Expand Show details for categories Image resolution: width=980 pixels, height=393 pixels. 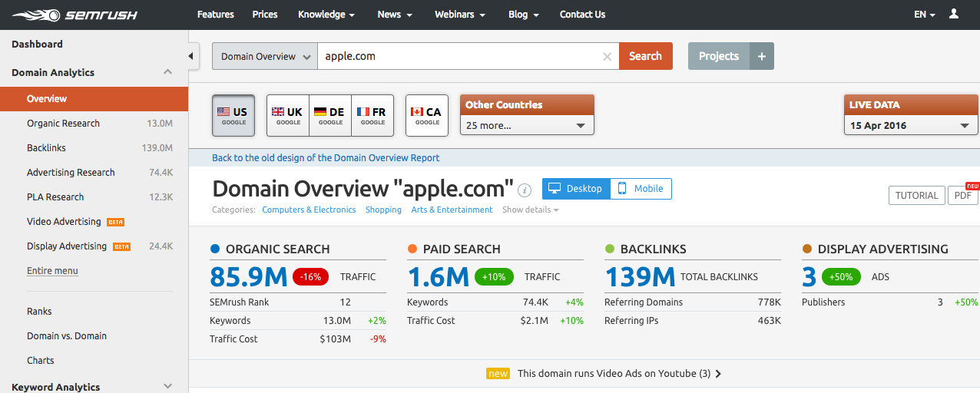[531, 210]
